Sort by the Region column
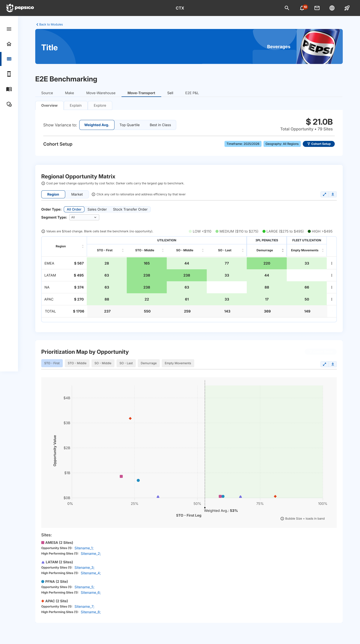360x644 pixels. [82, 246]
